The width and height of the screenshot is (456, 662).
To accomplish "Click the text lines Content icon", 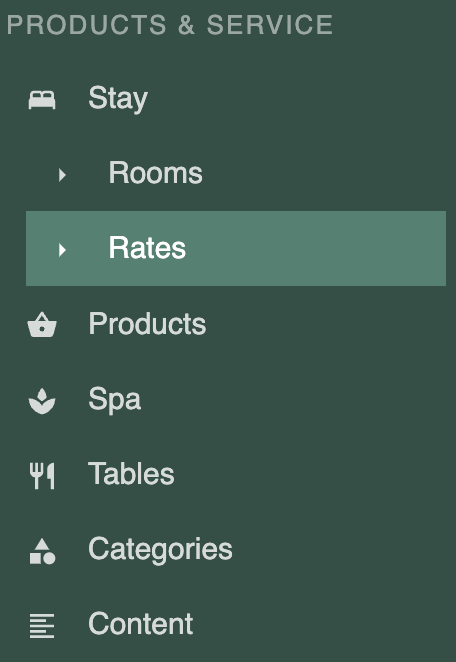I will 42,626.
